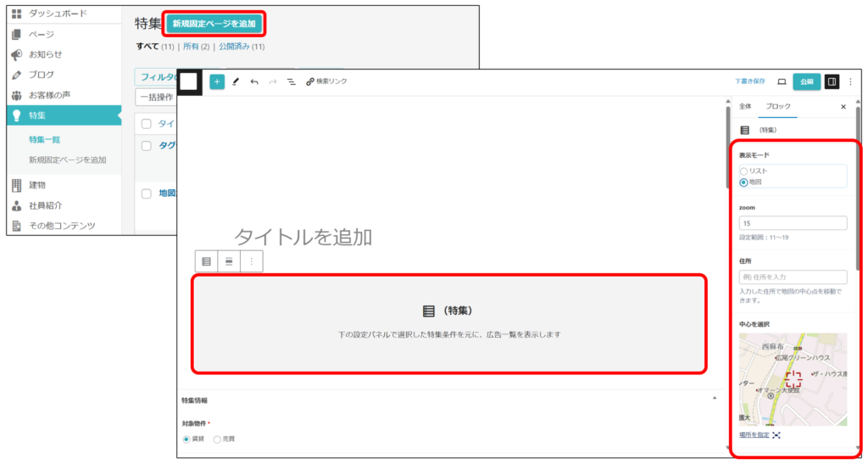Open the document overview list icon
Viewport: 868px width, 465px height.
291,81
